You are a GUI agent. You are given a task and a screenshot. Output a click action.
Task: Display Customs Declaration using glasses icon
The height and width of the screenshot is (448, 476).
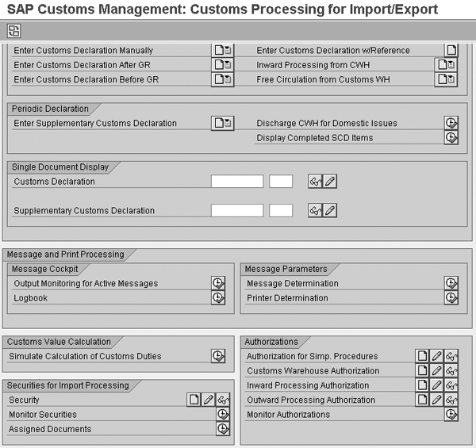click(315, 182)
